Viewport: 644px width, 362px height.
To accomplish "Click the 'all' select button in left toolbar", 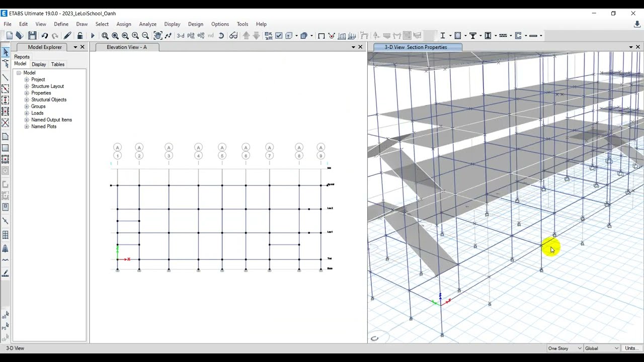I will [x=5, y=316].
